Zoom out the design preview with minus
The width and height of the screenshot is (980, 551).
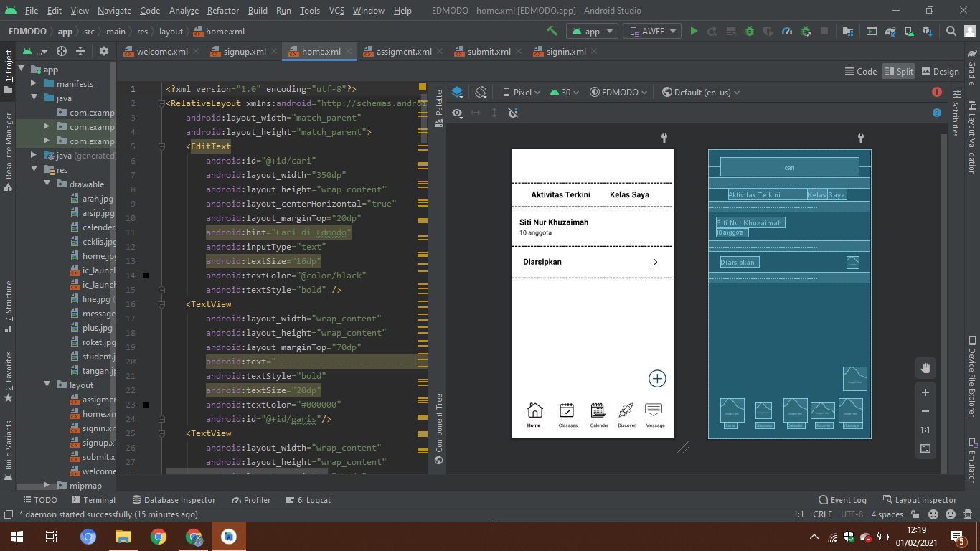click(925, 411)
